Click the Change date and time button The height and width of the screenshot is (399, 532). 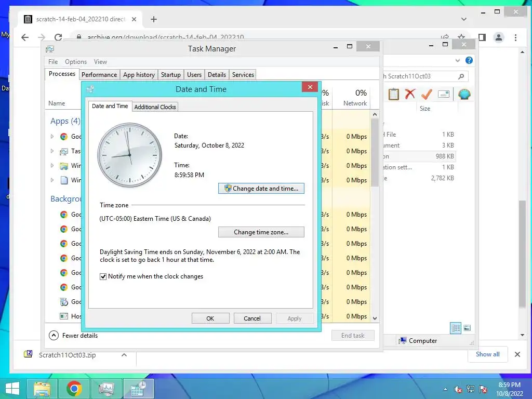[261, 188]
